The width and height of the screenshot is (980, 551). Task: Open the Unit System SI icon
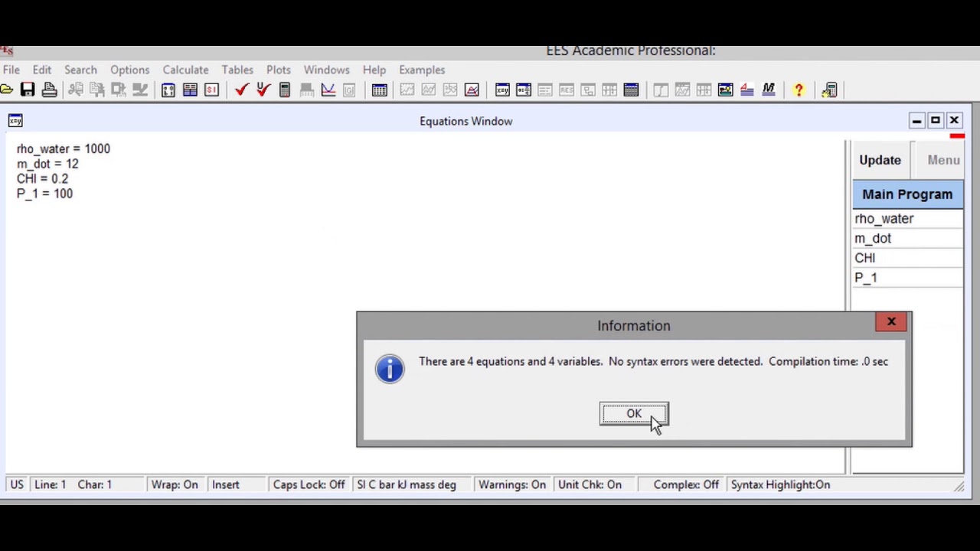211,90
